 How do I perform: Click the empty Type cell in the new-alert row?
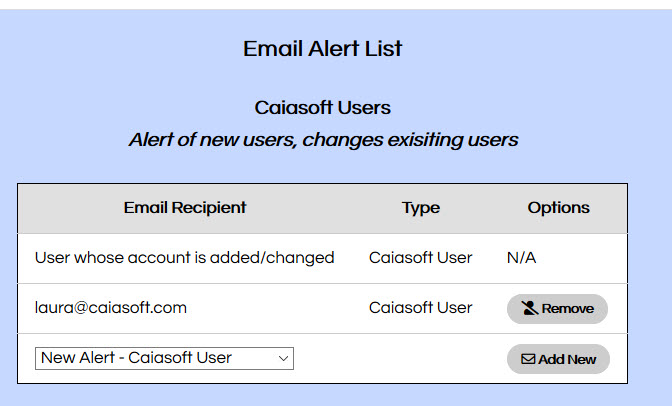tap(420, 358)
